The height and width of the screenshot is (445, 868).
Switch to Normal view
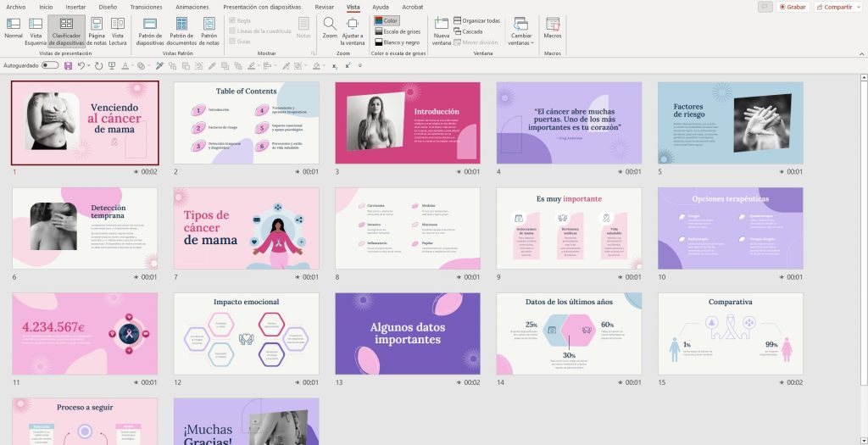coord(14,28)
